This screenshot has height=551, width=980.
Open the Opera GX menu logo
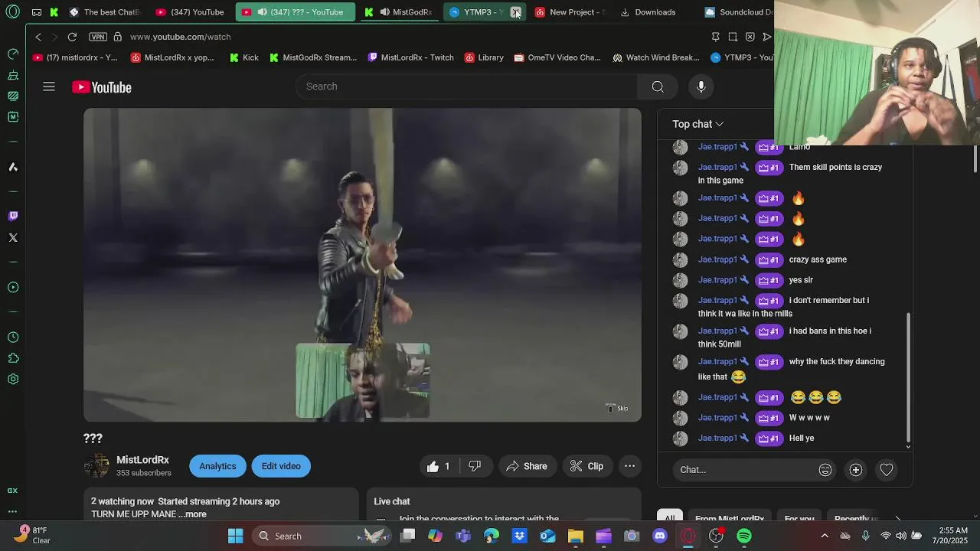12,12
